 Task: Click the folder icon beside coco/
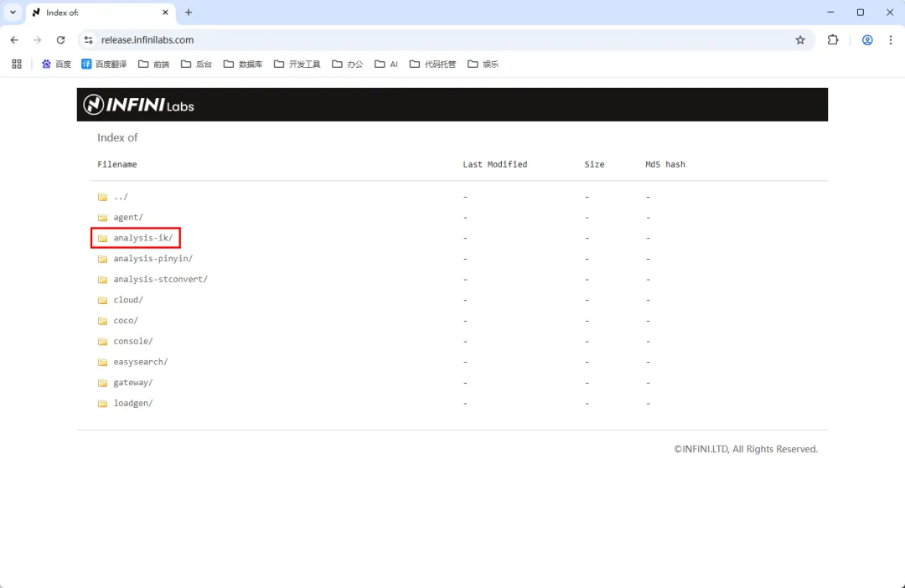point(103,321)
